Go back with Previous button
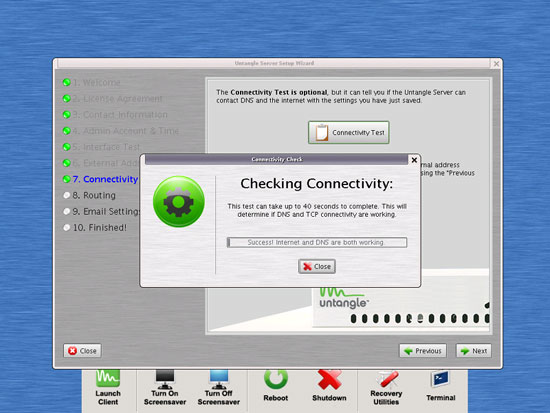This screenshot has height=413, width=550. click(x=423, y=351)
